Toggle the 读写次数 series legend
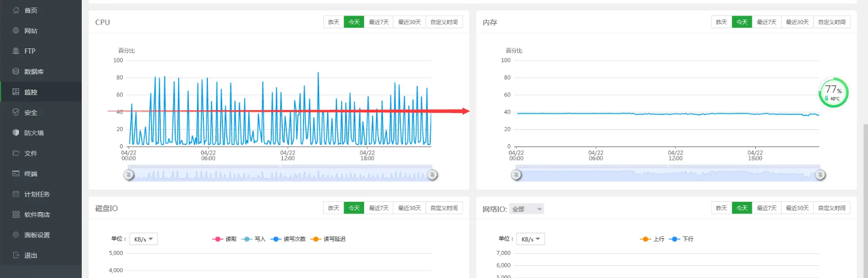Viewport: 868px width, 278px height. [288, 239]
